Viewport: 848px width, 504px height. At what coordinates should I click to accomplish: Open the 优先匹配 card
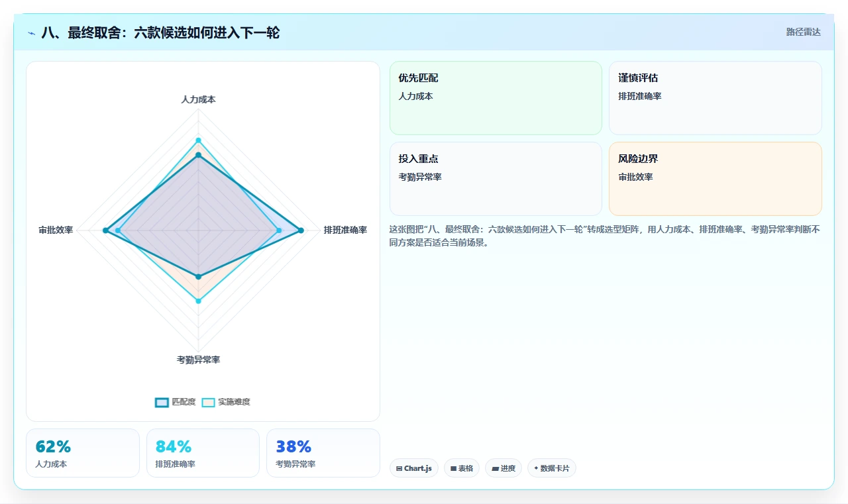[496, 98]
